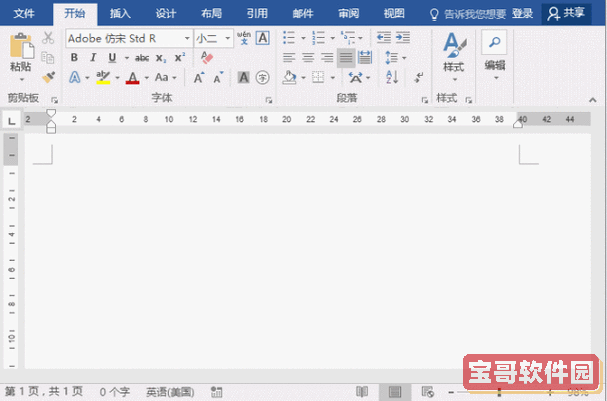Switch to Print Layout view

pos(395,392)
